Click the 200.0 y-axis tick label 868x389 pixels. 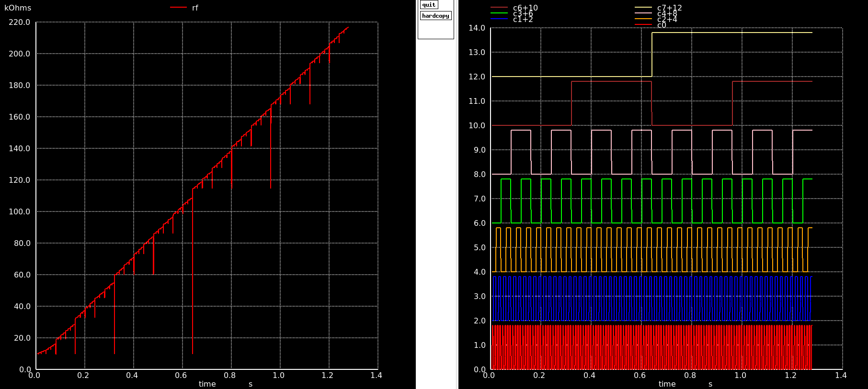(x=19, y=54)
